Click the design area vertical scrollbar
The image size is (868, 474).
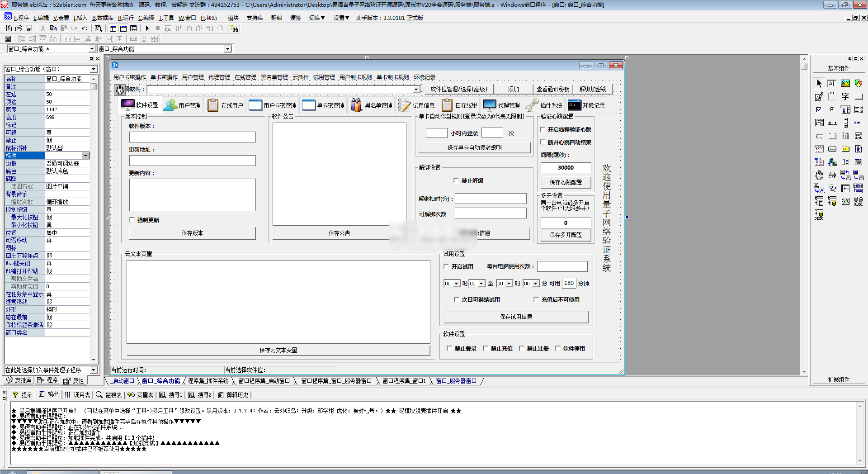coord(804,215)
